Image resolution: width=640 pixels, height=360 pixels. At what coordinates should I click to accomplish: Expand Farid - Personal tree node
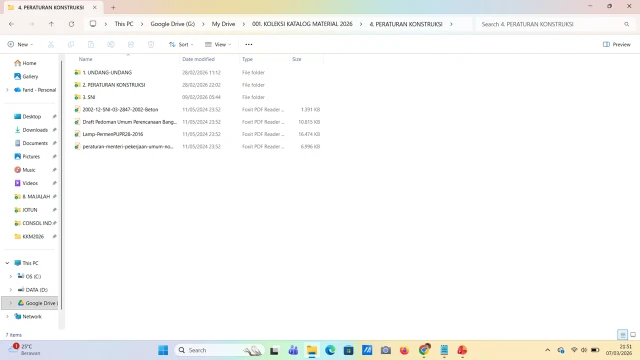(x=7, y=90)
